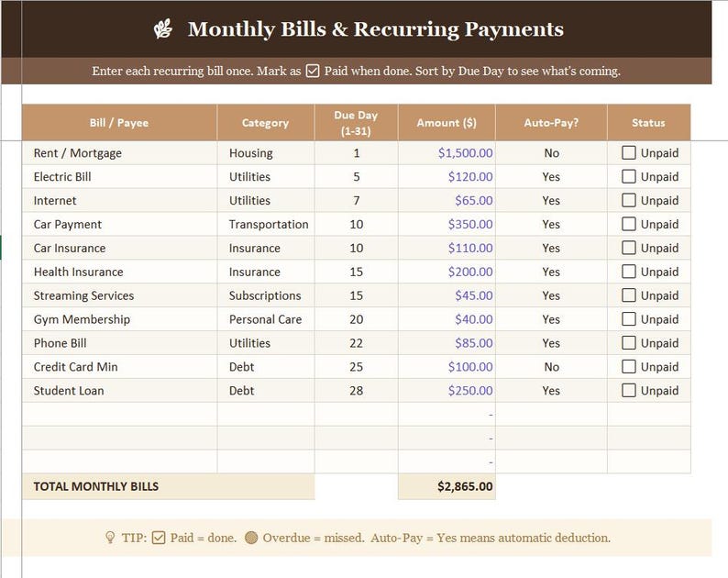Select the $2,865.00 total cell
Screen dimensions: 728x578
[447, 486]
